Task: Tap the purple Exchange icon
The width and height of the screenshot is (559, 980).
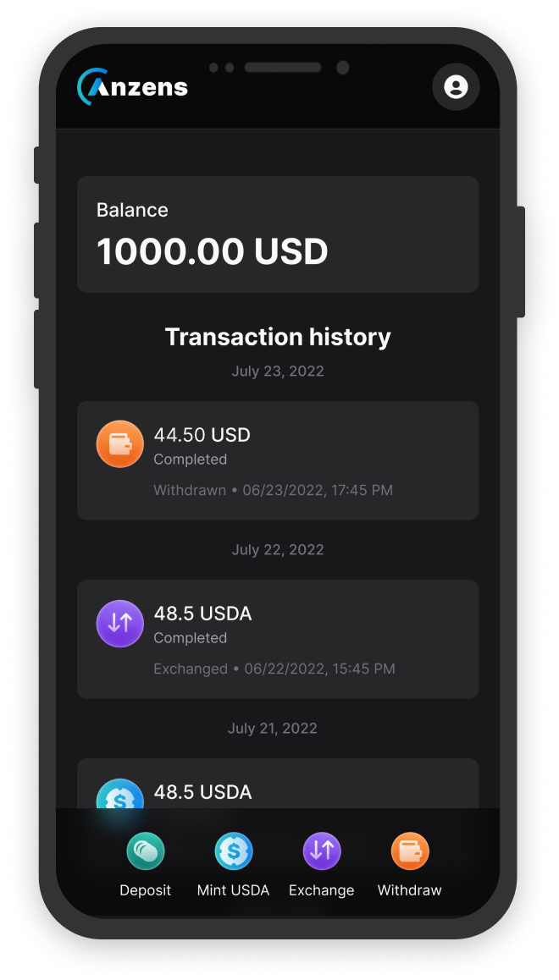Action: [x=322, y=851]
